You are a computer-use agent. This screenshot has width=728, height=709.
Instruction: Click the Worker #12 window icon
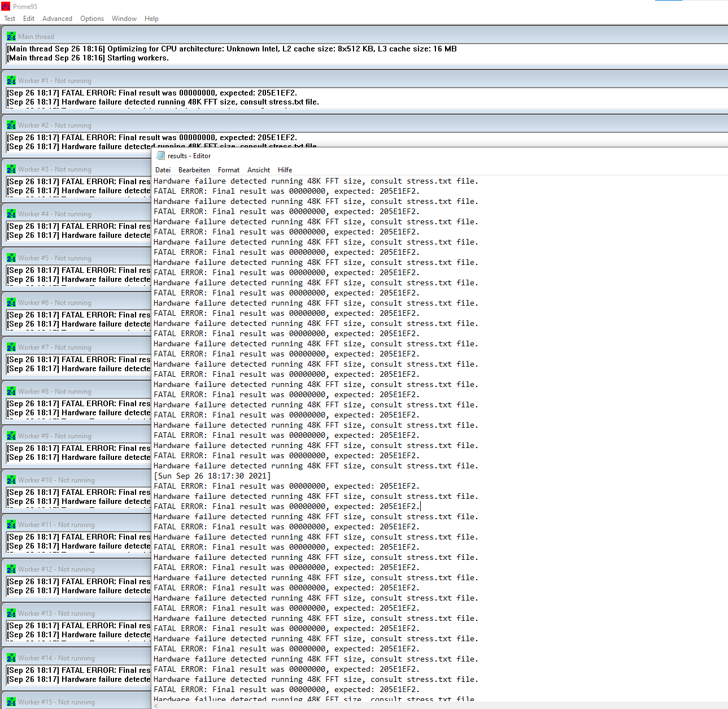coord(11,569)
